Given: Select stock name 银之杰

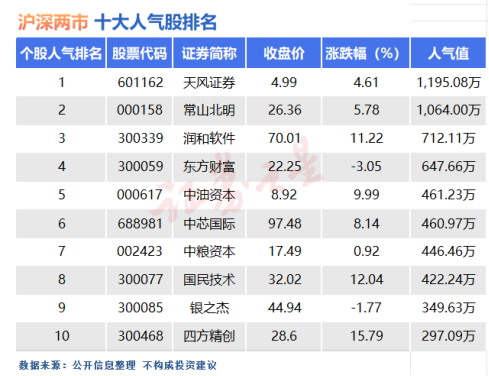Looking at the screenshot, I should click(209, 308).
